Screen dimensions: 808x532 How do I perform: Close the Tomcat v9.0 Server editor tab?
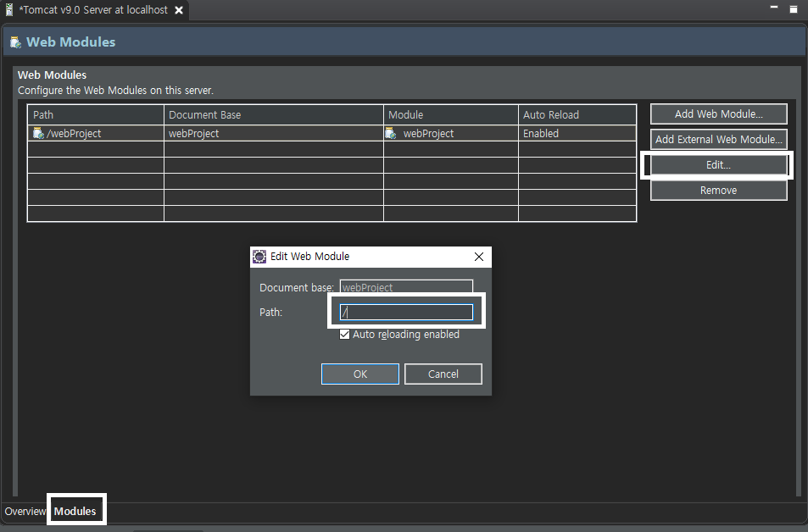179,10
